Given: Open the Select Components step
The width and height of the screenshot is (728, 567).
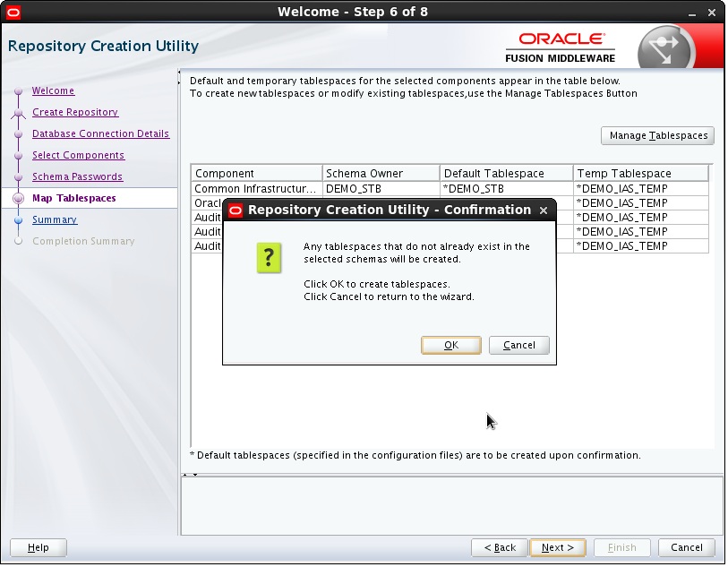Looking at the screenshot, I should 79,156.
